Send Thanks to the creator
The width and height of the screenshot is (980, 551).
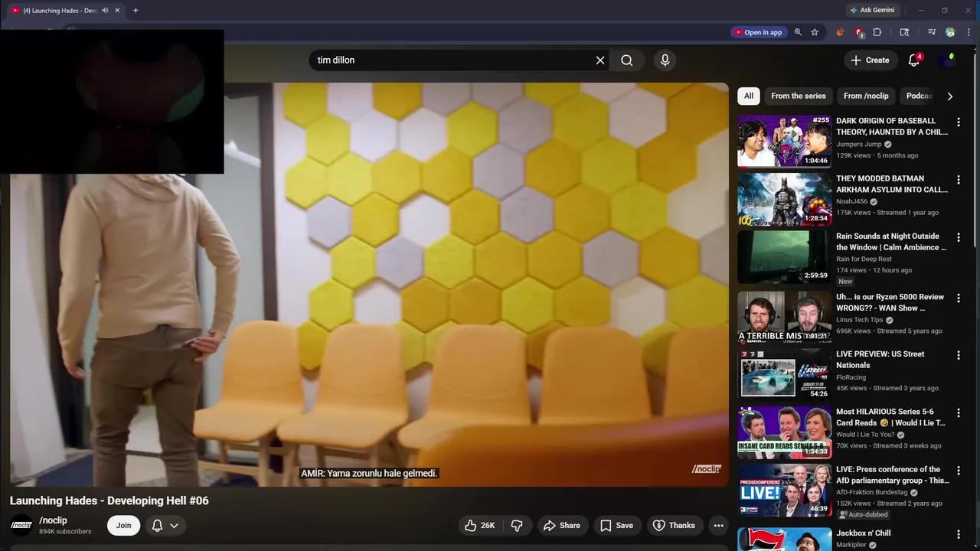tap(674, 526)
